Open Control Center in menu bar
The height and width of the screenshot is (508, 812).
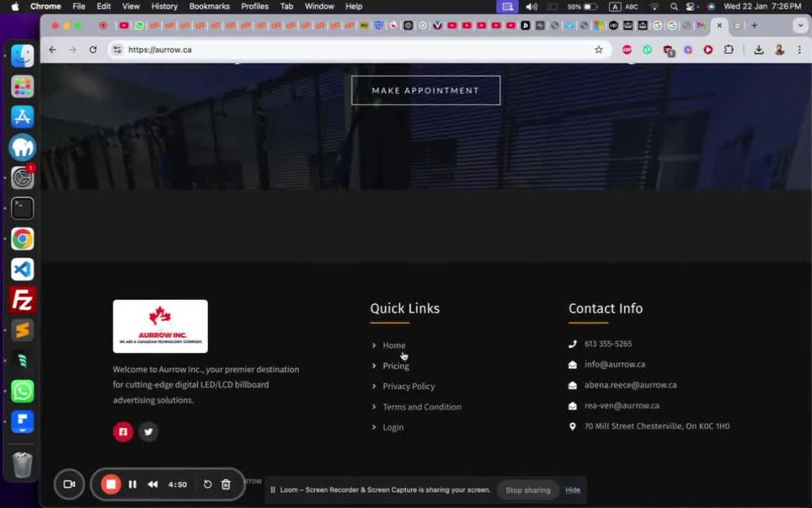pos(691,7)
